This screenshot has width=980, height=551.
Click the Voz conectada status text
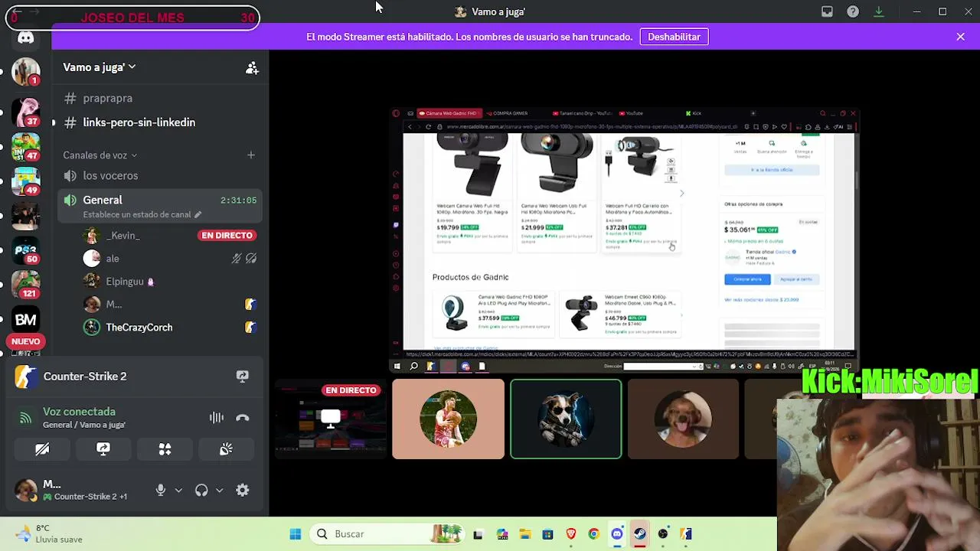point(79,412)
